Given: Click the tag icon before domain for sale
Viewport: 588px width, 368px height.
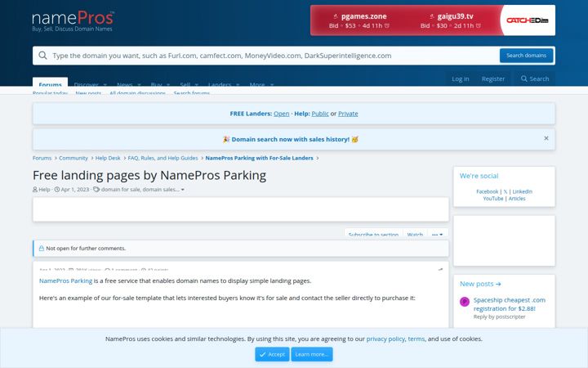Looking at the screenshot, I should [96, 189].
